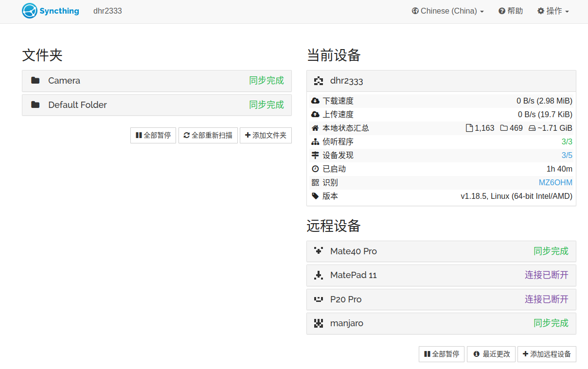Click 添加文件夹 to add a folder
Image resolution: width=588 pixels, height=369 pixels.
[266, 136]
